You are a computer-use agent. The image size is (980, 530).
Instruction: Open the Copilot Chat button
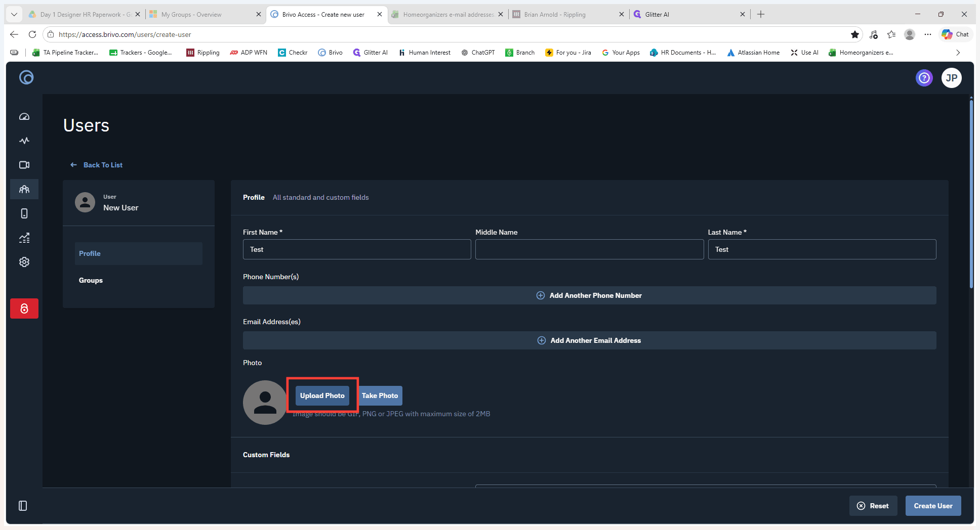(956, 34)
